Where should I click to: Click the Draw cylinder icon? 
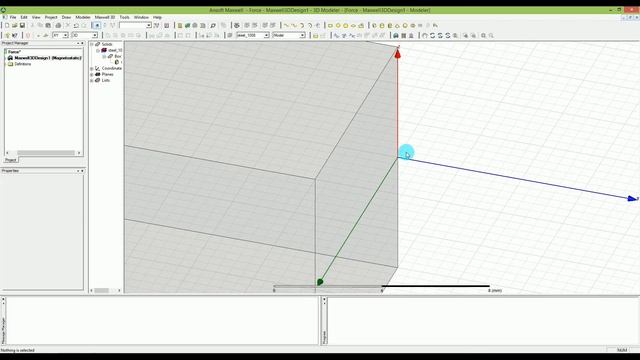(x=382, y=25)
